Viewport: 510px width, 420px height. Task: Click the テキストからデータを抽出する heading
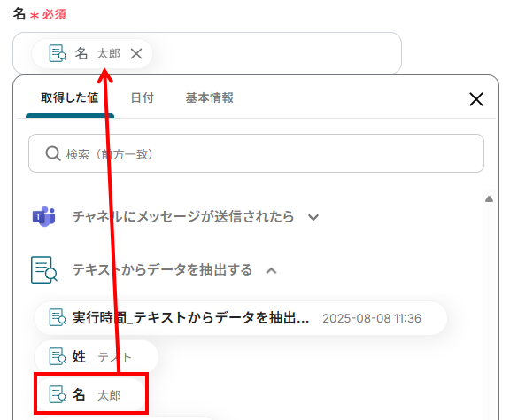click(162, 270)
